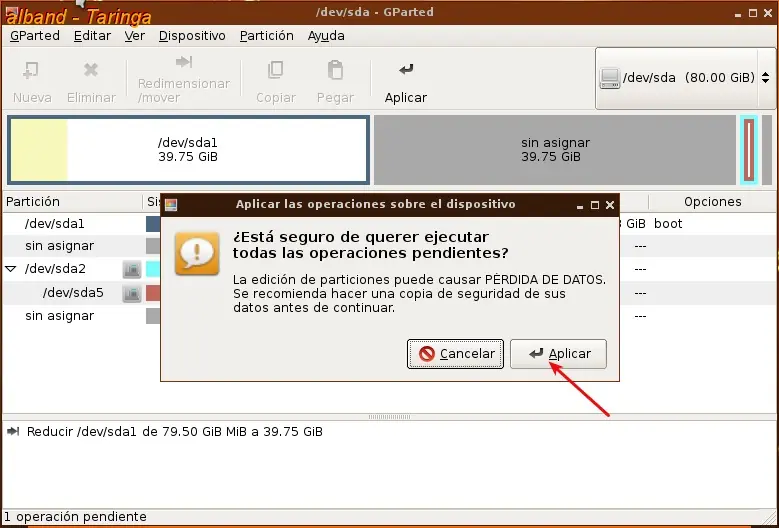
Task: Click the Opciones column header
Action: pos(712,202)
